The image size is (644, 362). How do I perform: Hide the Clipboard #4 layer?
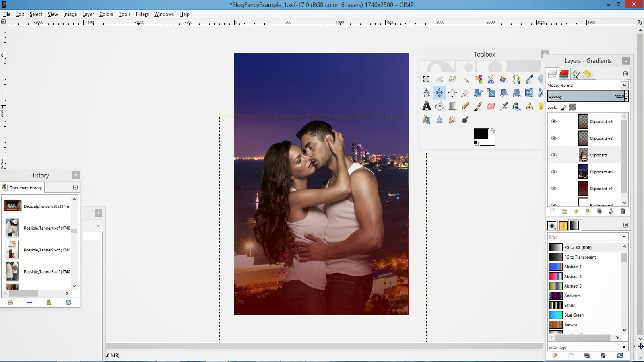point(554,172)
